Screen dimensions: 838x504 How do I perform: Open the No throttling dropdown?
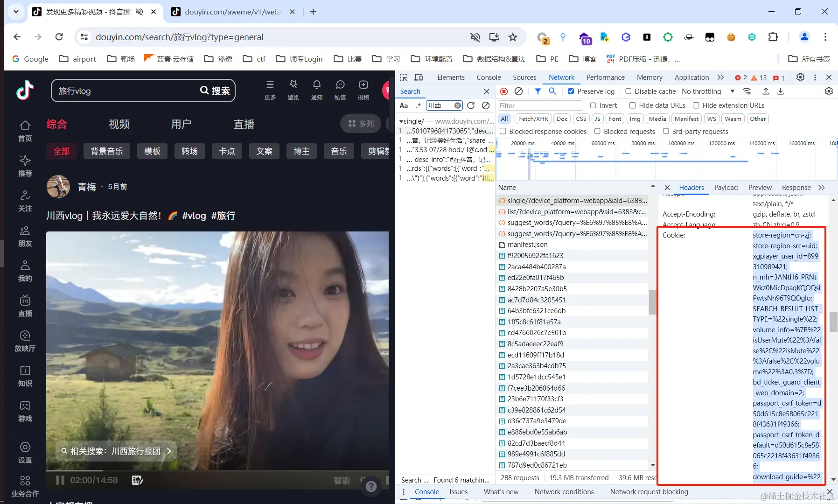coord(708,91)
